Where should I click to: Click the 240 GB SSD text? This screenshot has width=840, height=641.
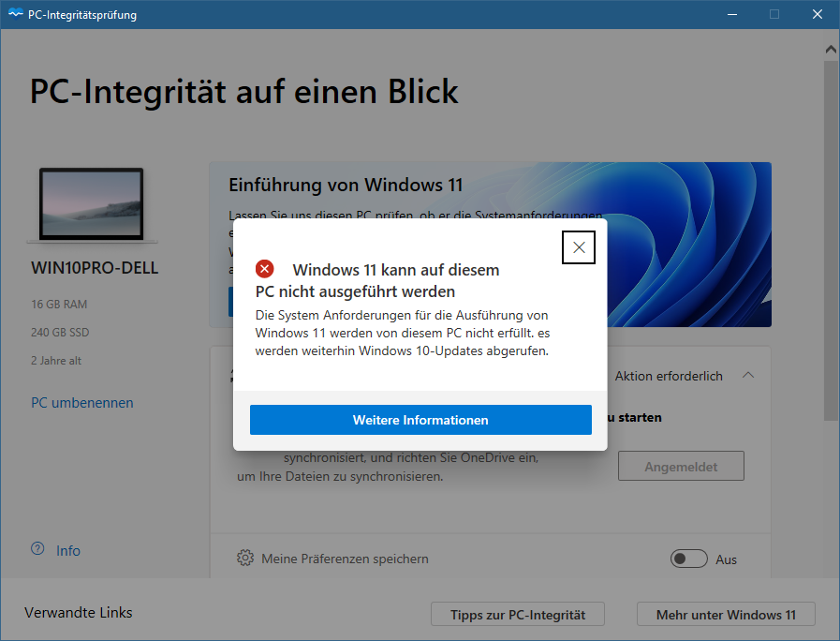(x=60, y=333)
